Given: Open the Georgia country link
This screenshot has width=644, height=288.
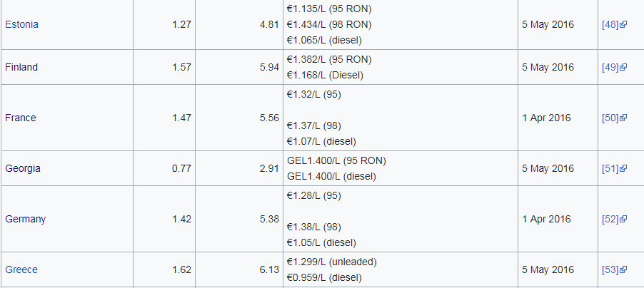Looking at the screenshot, I should (x=23, y=169).
